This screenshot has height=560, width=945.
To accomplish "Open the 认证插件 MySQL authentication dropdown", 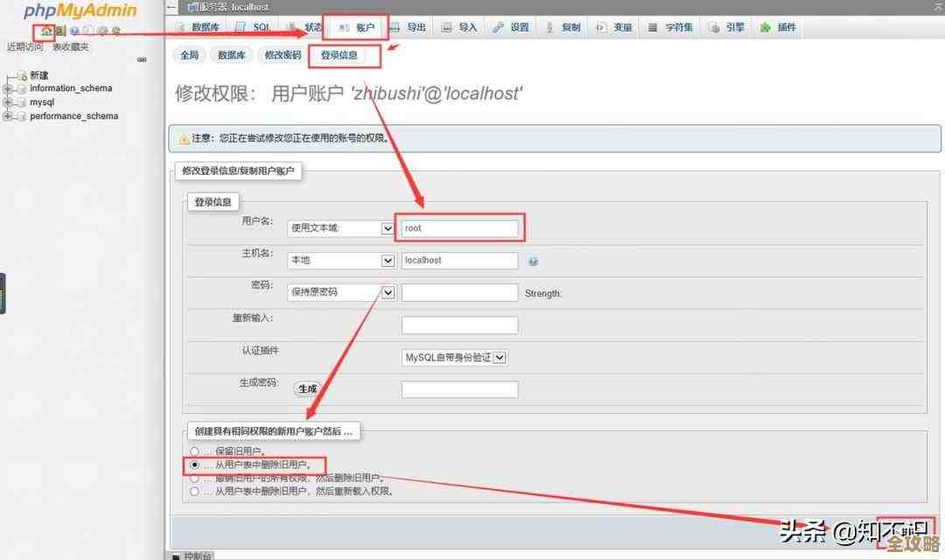I will 454,357.
